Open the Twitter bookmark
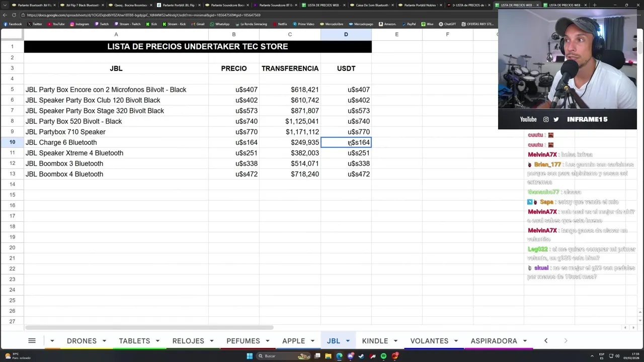Viewport: 644px width, 362px height. tap(35, 24)
